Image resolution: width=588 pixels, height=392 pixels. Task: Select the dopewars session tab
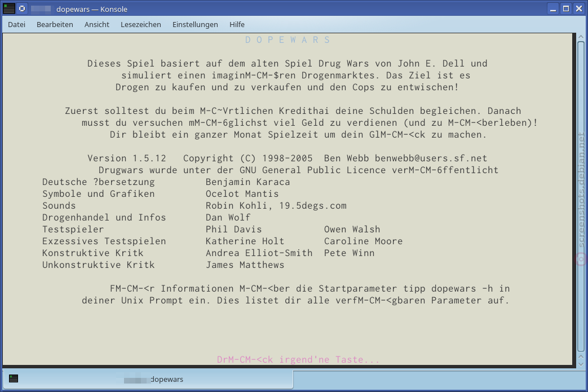tap(148, 379)
